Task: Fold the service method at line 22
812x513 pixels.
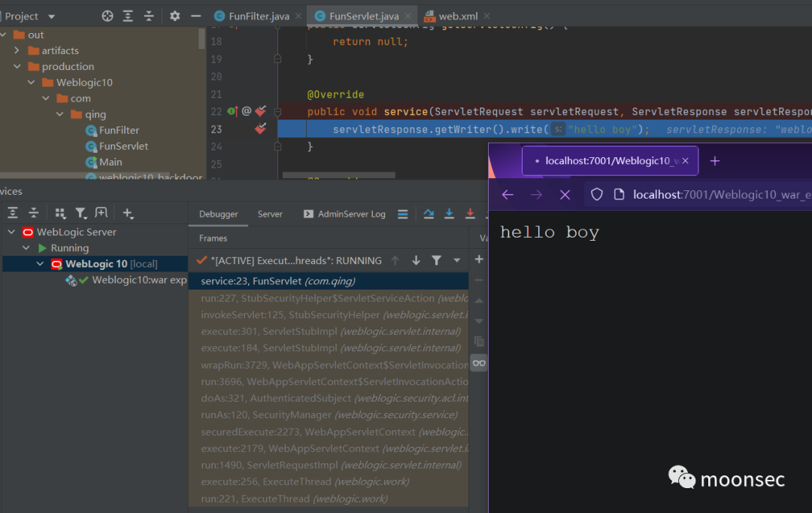Action: point(277,111)
